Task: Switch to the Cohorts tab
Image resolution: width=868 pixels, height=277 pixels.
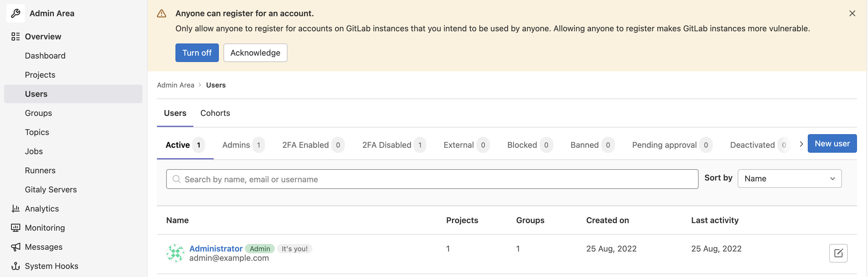Action: coord(215,113)
